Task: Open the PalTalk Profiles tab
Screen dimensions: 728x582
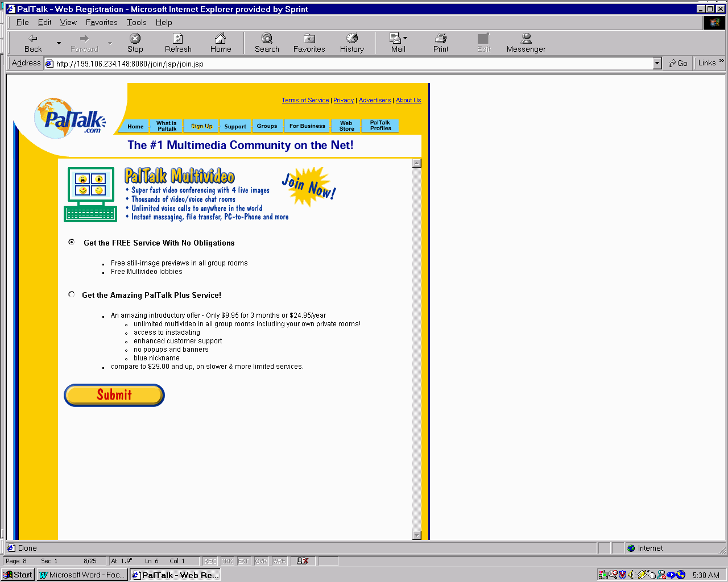Action: 380,126
